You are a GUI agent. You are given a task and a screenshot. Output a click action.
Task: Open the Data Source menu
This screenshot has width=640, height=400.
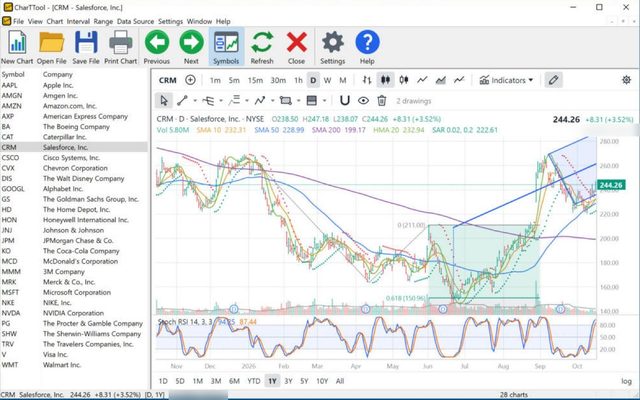click(136, 21)
